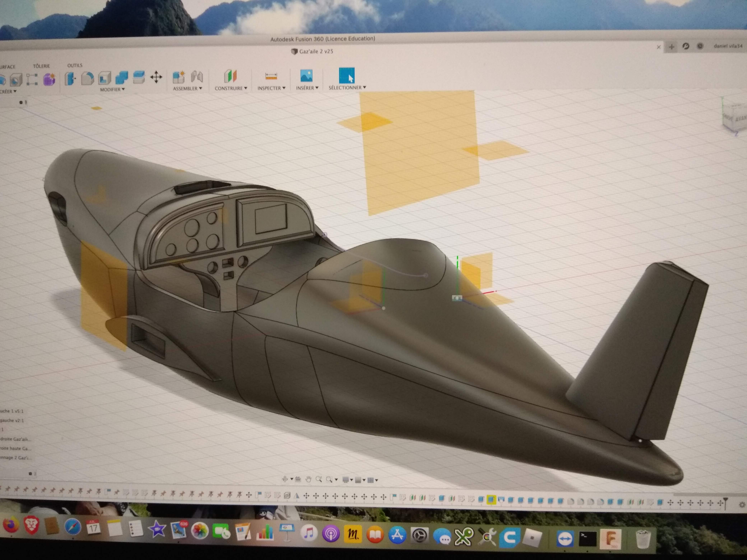Click the New Component icon in Assembler
Viewport: 747px width, 560px height.
[179, 77]
